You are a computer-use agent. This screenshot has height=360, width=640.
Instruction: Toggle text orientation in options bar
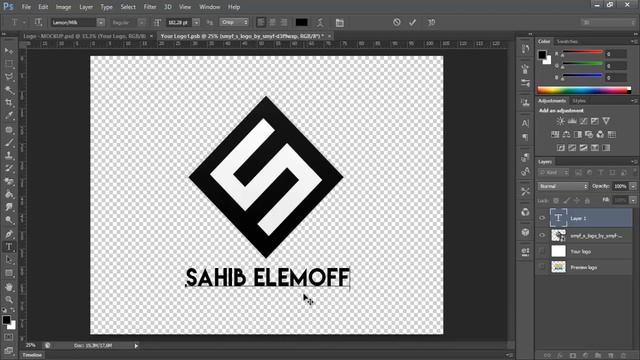38,22
